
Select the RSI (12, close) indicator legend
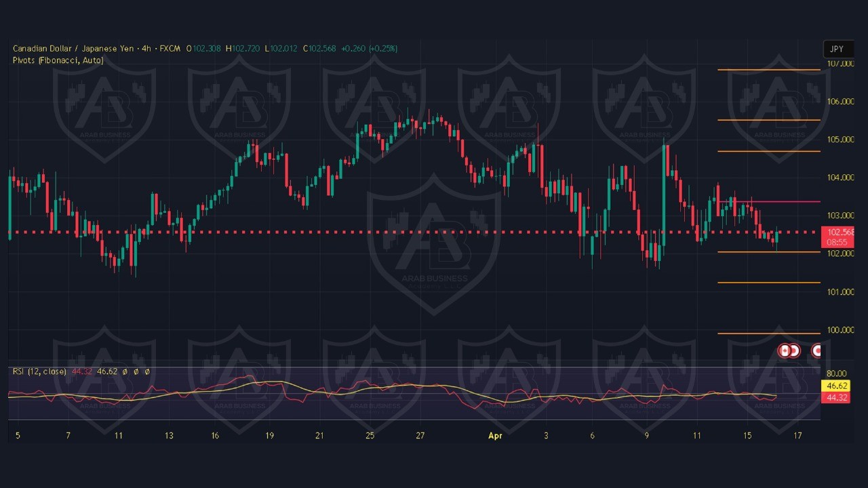click(39, 371)
